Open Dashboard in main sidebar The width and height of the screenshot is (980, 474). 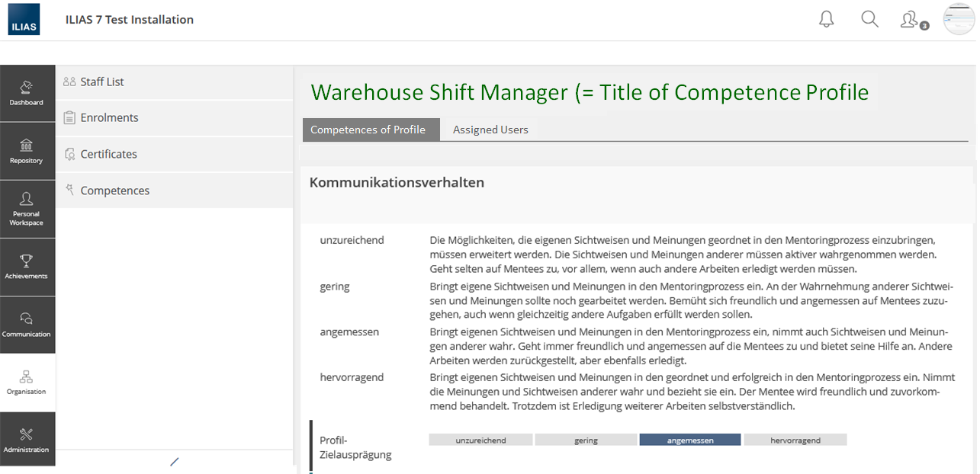[x=27, y=93]
